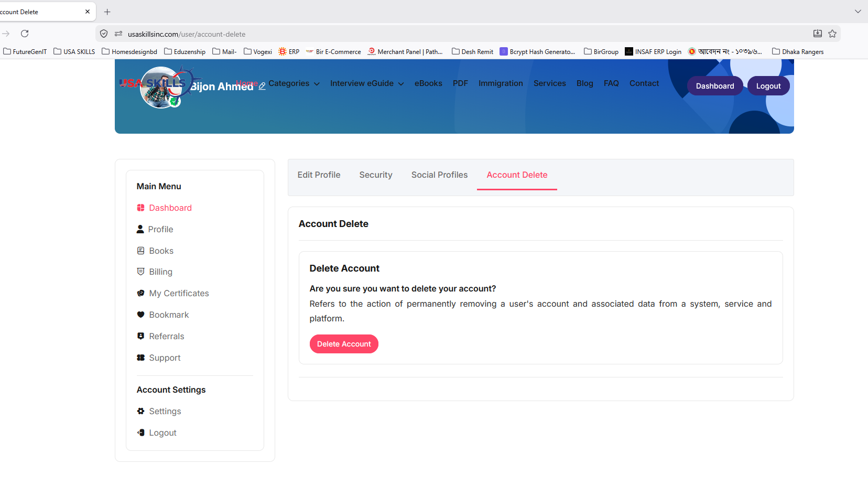Click the Dashboard sidebar grid icon
Screen dimensions: 868x497
(x=140, y=208)
